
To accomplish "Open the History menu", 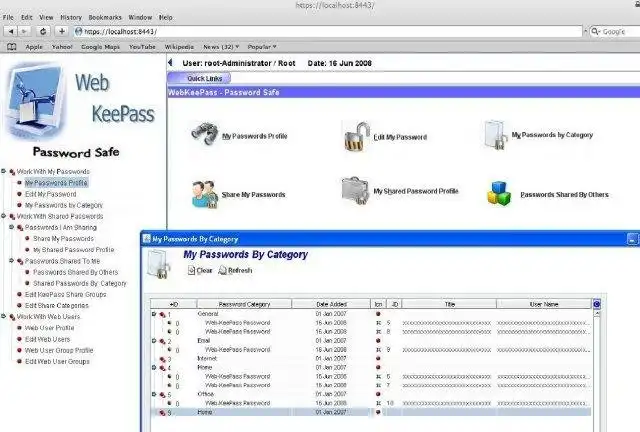I will (x=71, y=18).
